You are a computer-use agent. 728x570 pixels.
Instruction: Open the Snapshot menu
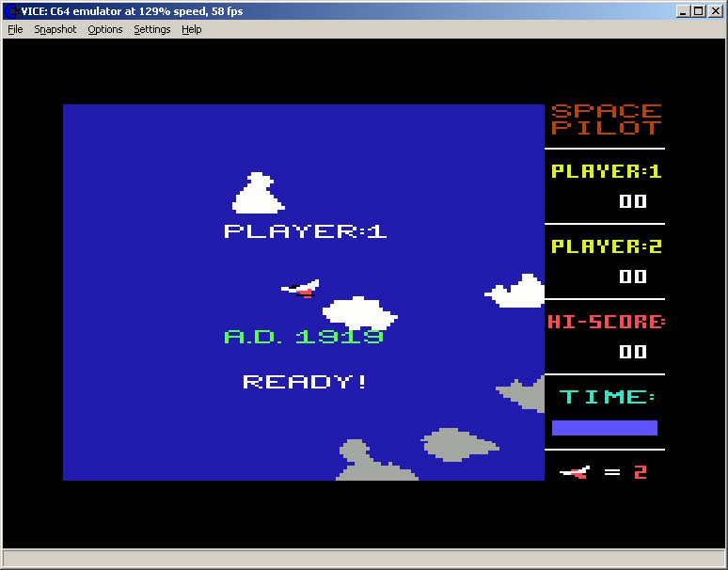55,29
